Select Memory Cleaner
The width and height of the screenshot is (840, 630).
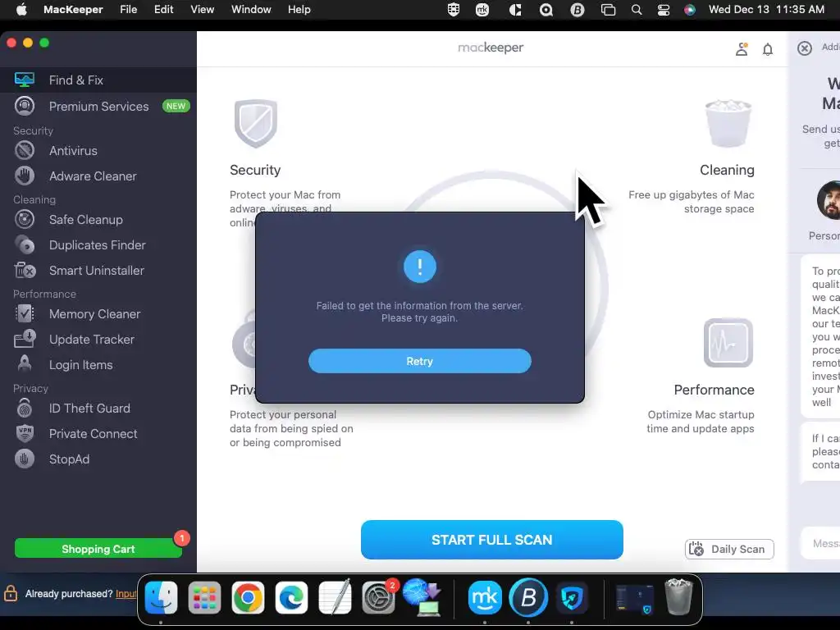click(98, 314)
